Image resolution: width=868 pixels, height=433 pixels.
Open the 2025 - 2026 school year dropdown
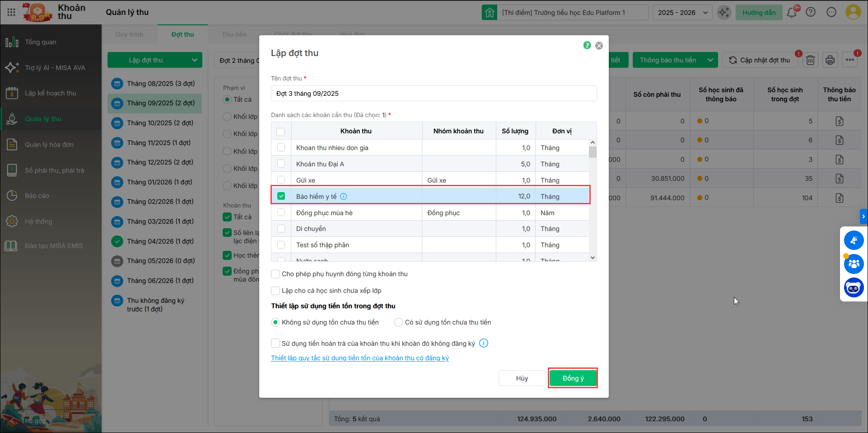click(x=682, y=13)
